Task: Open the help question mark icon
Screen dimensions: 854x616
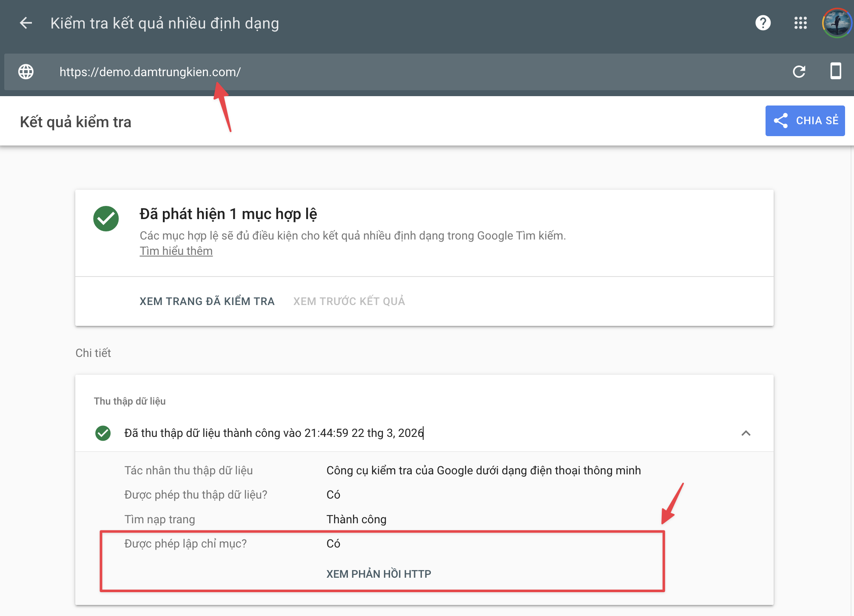Action: coord(763,23)
